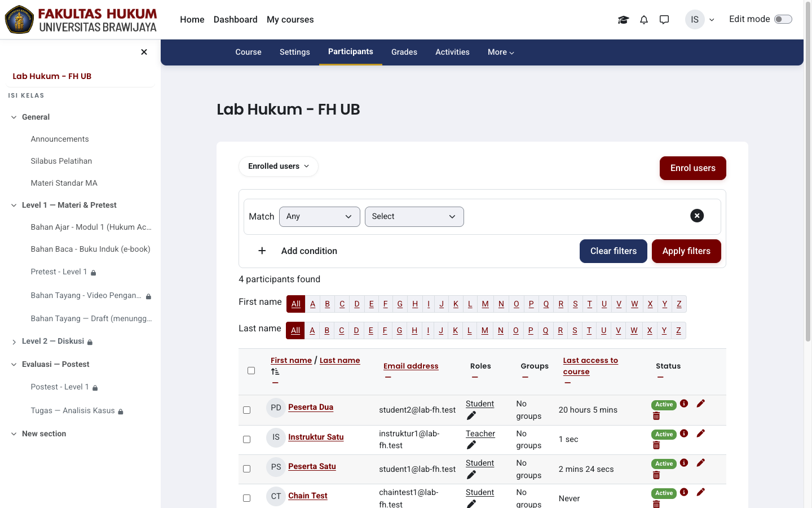Switch to the Course tab
Image resolution: width=812 pixels, height=508 pixels.
(x=249, y=52)
